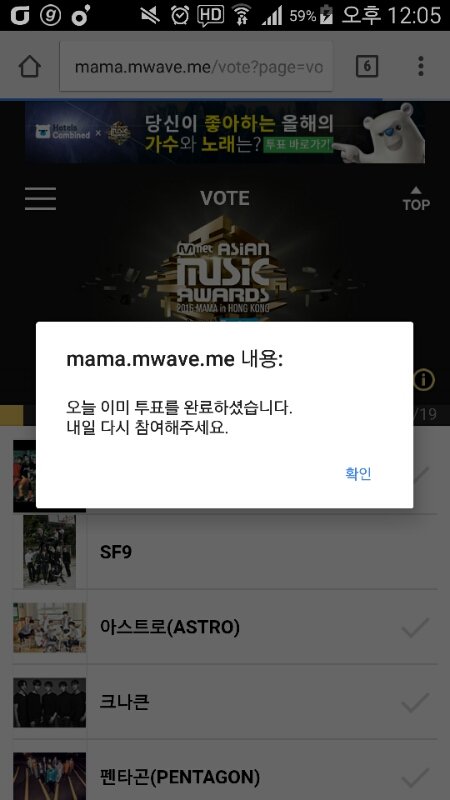Viewport: 450px width, 800px height.
Task: Open the alarm clock status bar icon
Action: pos(180,16)
